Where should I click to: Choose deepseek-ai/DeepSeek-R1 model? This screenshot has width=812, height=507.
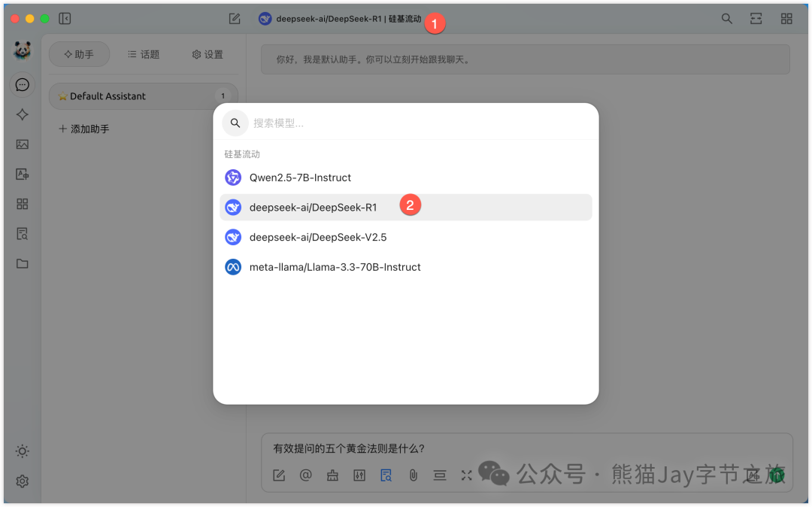point(405,207)
